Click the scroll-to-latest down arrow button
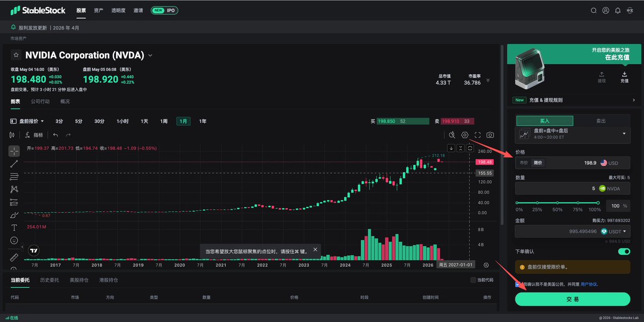 [x=451, y=148]
